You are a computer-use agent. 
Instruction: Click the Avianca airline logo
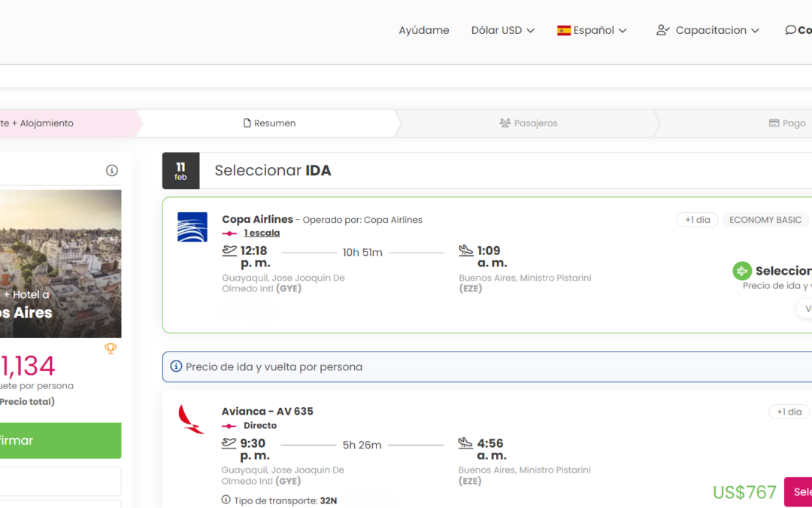tap(191, 419)
